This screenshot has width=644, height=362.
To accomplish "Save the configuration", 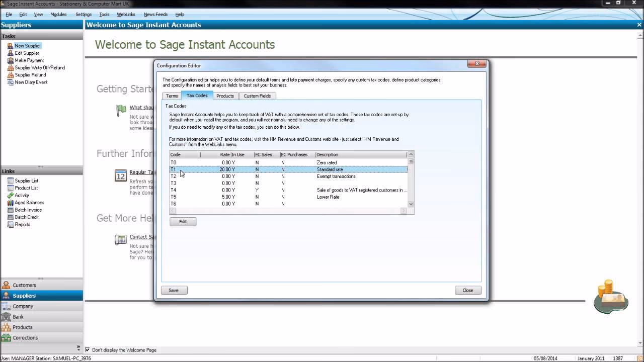I will (174, 290).
